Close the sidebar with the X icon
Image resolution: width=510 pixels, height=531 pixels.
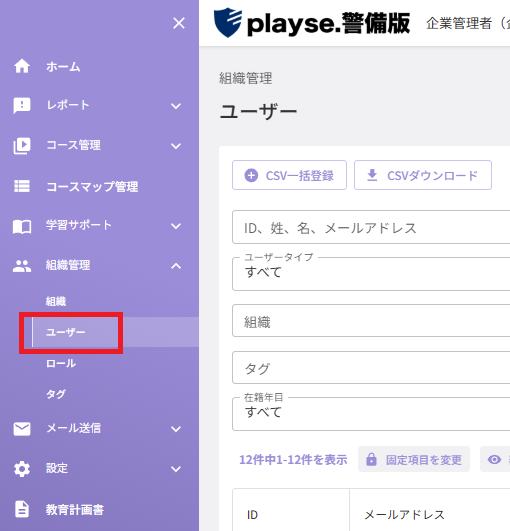click(x=179, y=23)
